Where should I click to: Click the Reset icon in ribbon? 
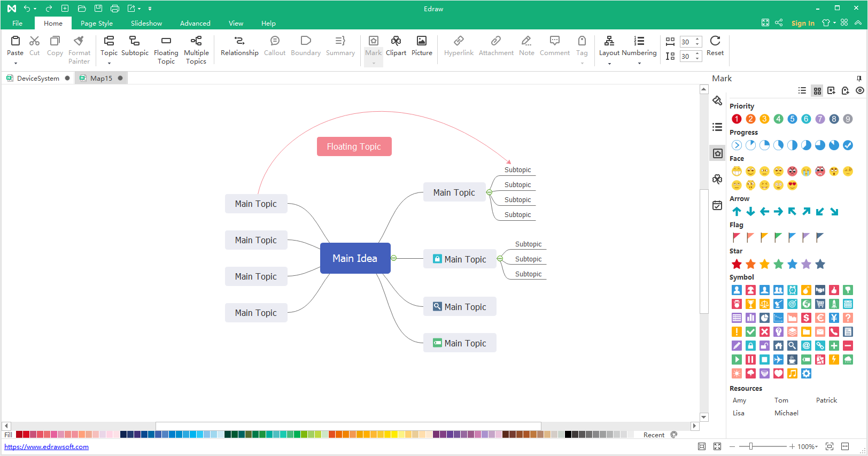pos(715,41)
